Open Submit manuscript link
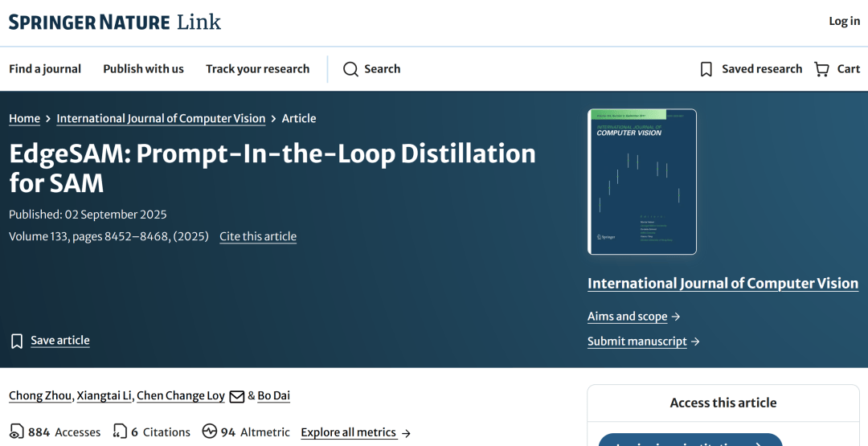The width and height of the screenshot is (868, 446). (x=637, y=342)
